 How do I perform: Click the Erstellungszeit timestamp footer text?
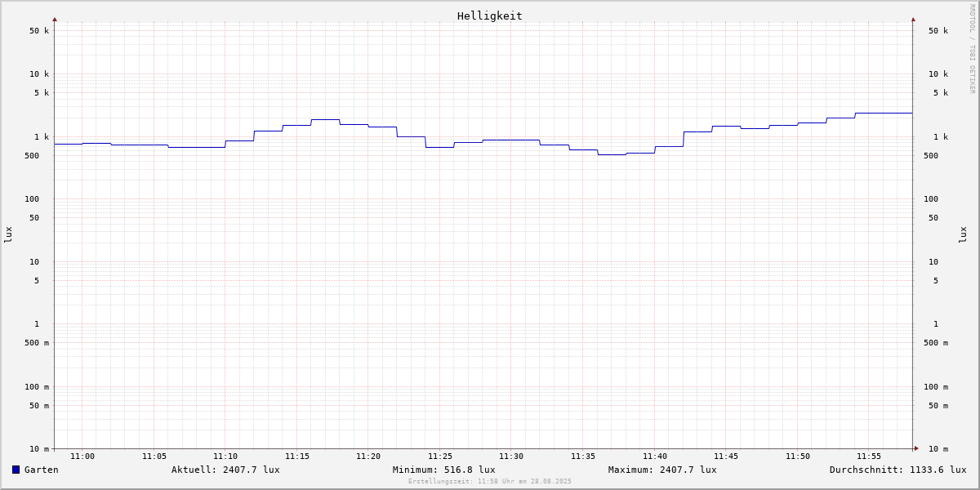click(x=490, y=481)
